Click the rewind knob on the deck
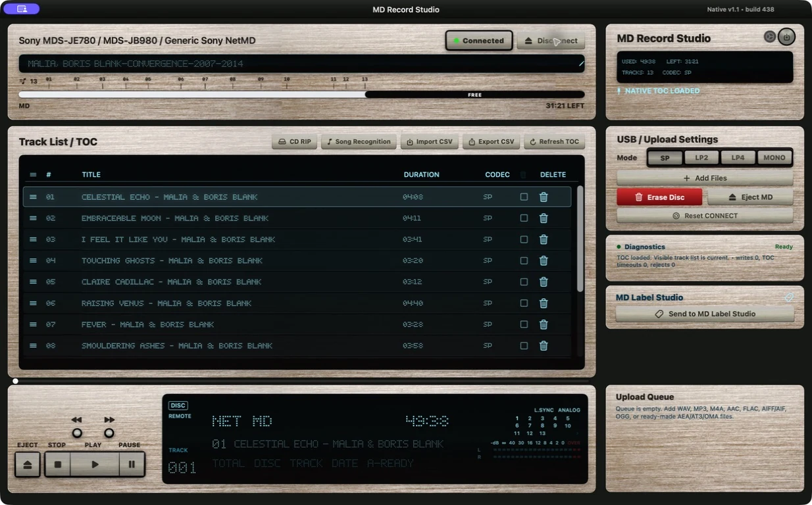The width and height of the screenshot is (812, 505). [x=77, y=433]
